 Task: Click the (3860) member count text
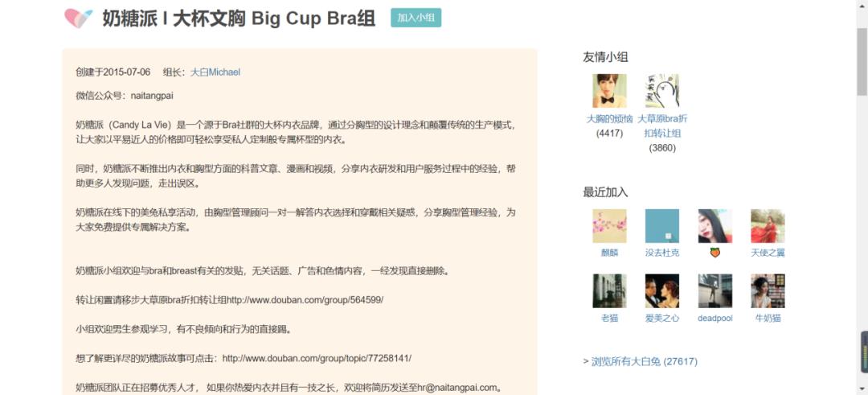[662, 148]
